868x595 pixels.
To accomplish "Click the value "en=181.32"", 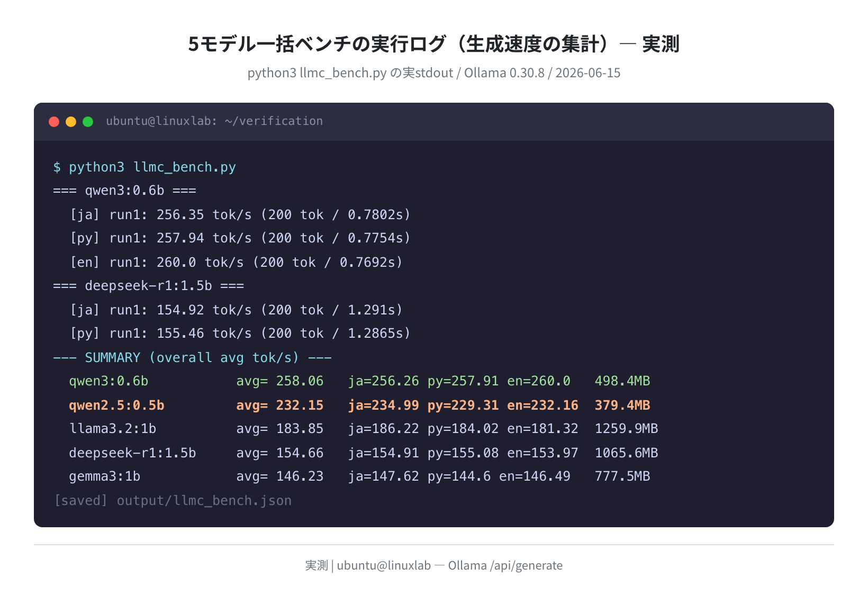I will click(543, 429).
